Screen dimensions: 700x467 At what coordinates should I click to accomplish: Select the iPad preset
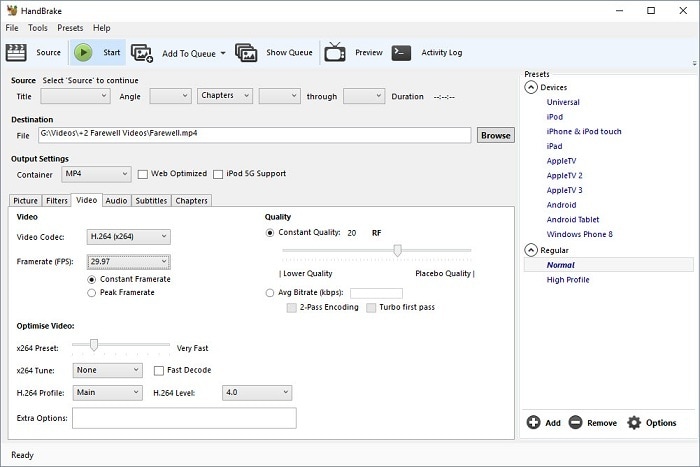[554, 146]
